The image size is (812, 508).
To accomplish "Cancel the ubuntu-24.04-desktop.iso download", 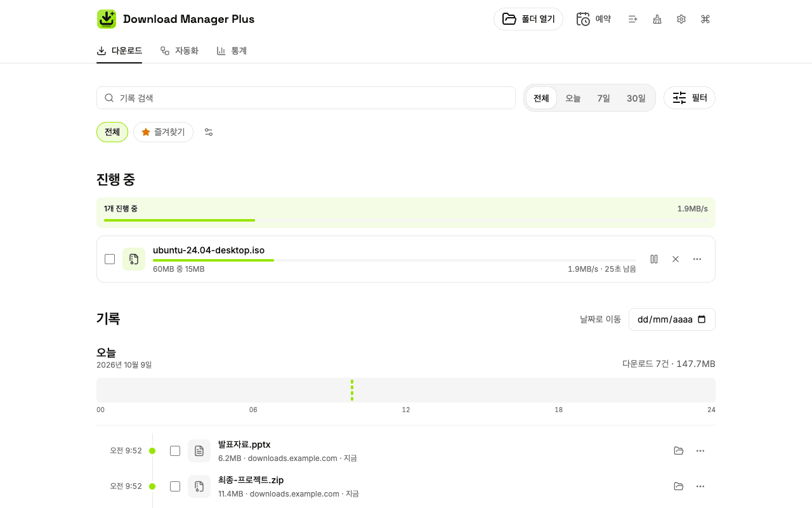I will click(x=676, y=259).
